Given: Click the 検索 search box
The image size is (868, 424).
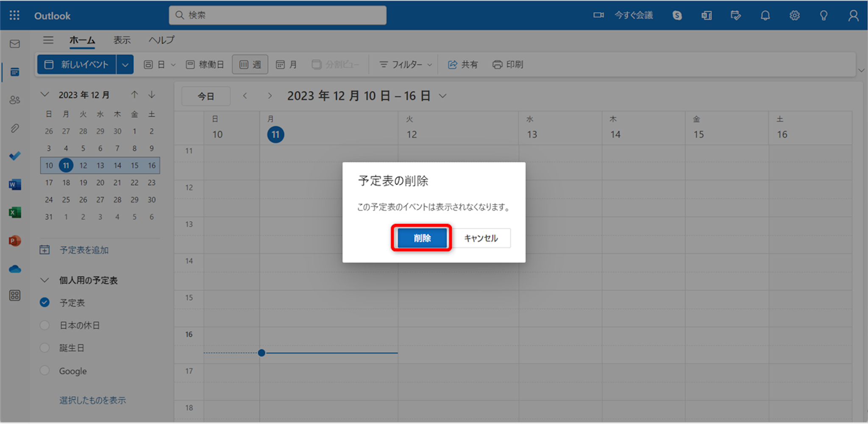Looking at the screenshot, I should 278,15.
